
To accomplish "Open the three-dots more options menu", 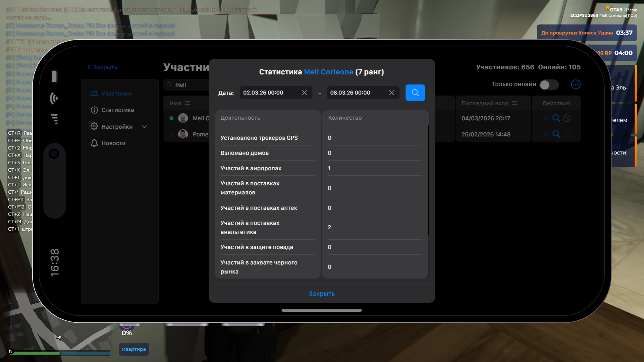I will 576,84.
